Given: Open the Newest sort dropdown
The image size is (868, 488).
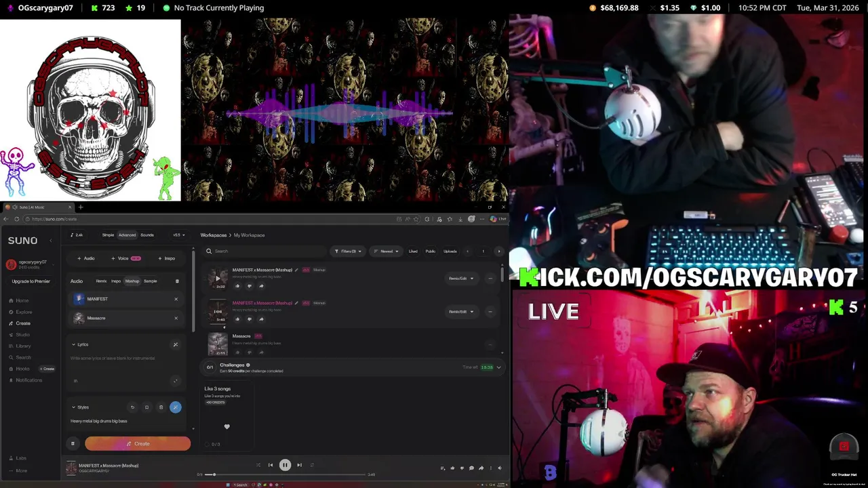Looking at the screenshot, I should (x=388, y=251).
